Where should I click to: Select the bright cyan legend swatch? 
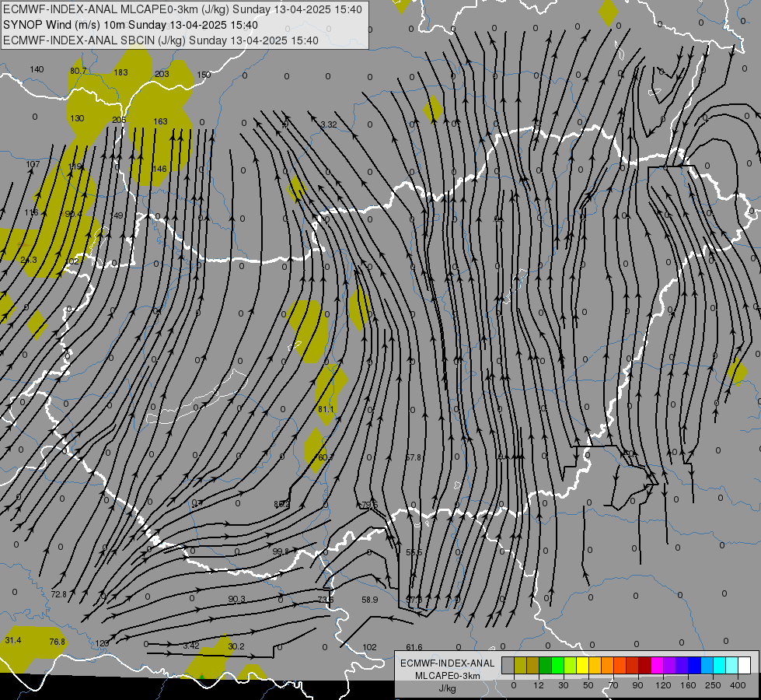coord(720,666)
